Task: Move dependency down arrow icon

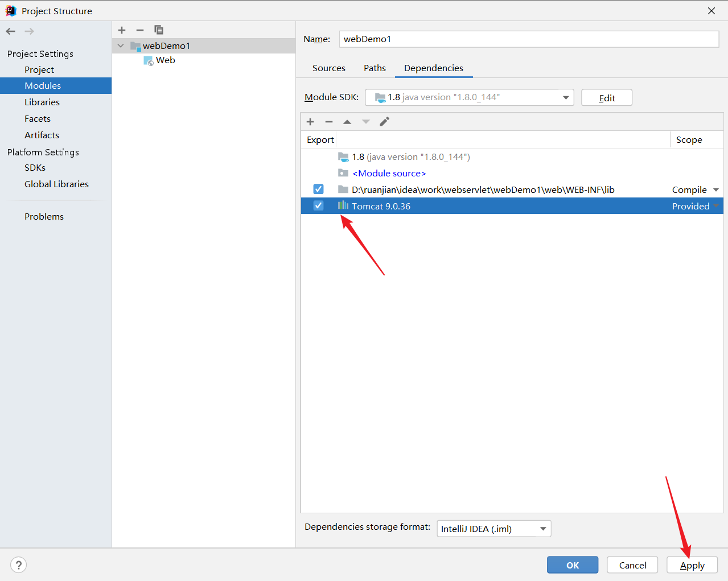Action: click(366, 122)
